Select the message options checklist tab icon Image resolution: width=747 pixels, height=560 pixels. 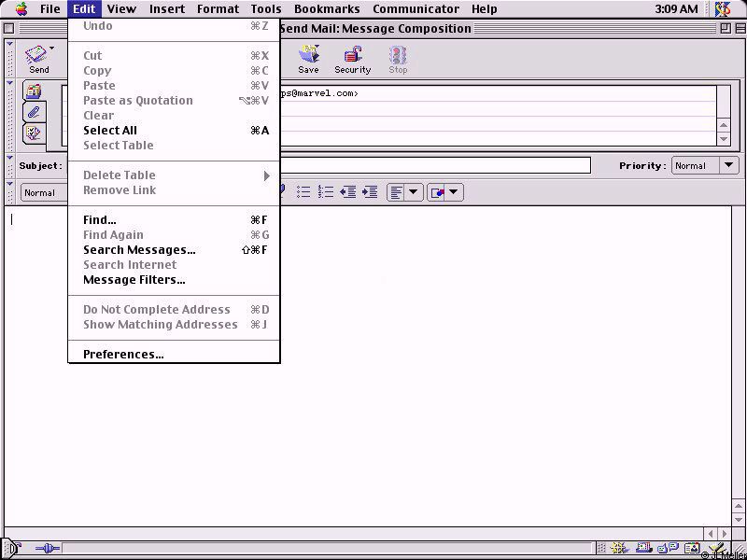tap(34, 133)
